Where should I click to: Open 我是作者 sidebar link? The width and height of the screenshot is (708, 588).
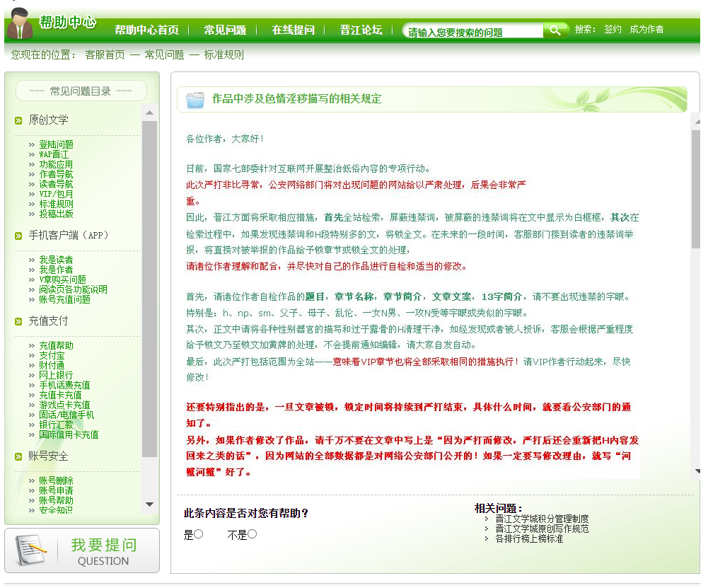[x=56, y=270]
